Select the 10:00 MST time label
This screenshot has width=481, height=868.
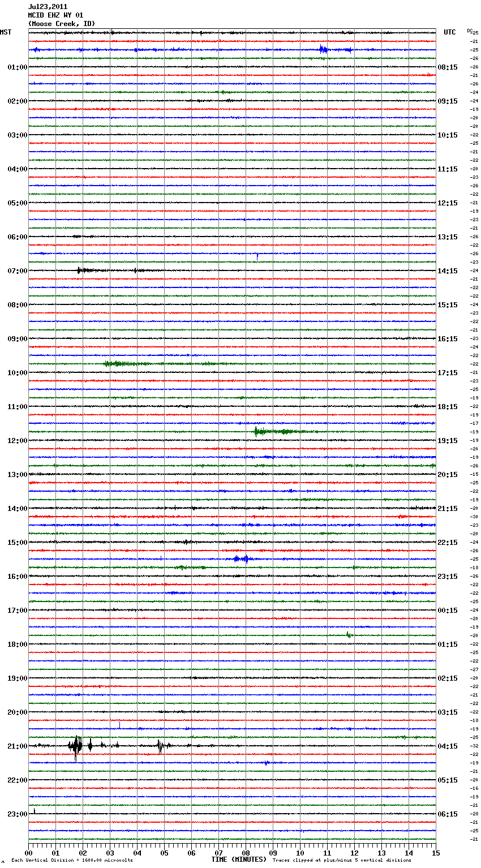17,373
